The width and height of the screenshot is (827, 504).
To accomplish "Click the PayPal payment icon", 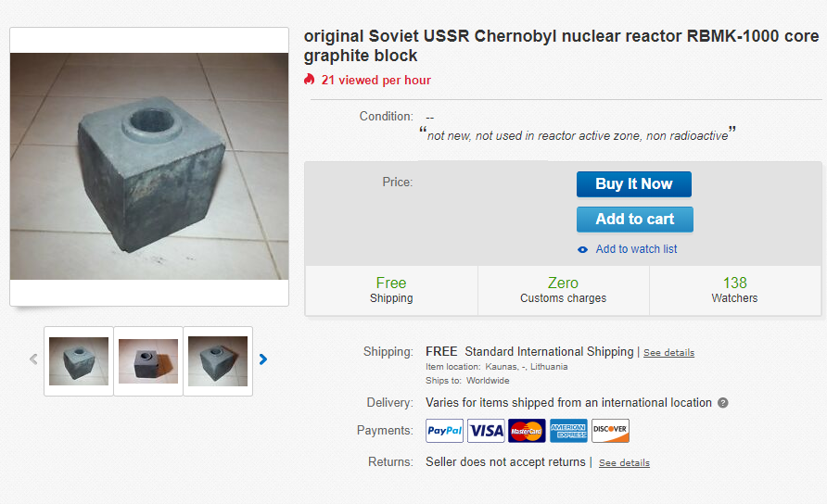I will (445, 431).
